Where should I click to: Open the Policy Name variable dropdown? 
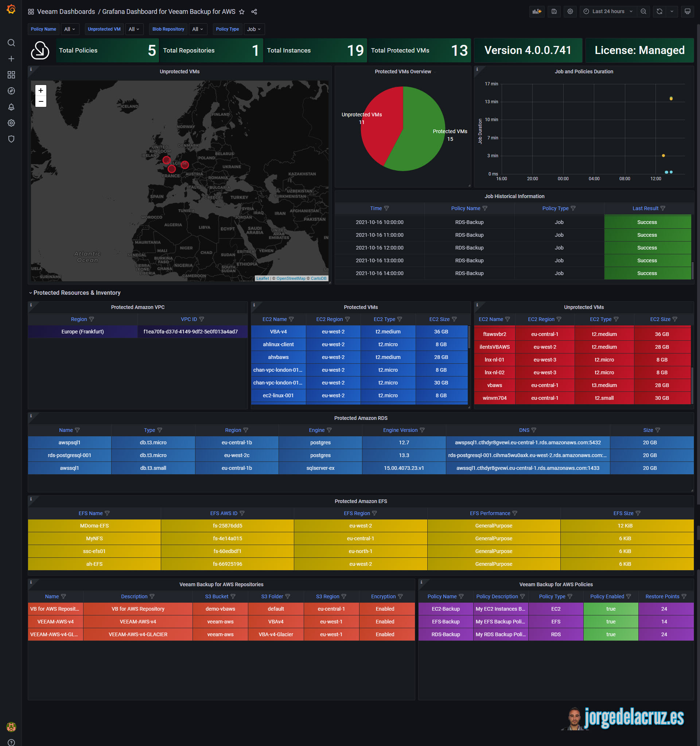pyautogui.click(x=70, y=29)
